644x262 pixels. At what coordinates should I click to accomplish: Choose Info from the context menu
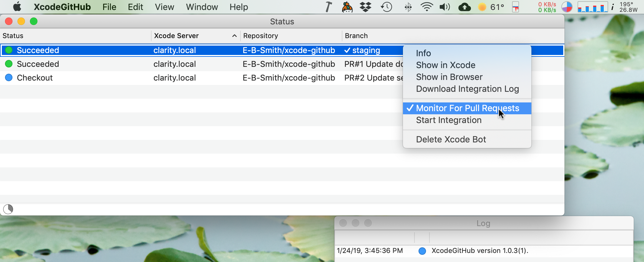pos(467,53)
